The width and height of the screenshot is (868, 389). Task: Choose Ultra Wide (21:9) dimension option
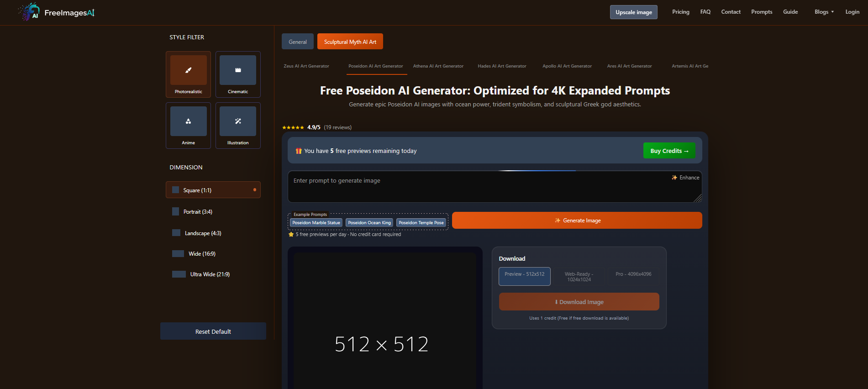click(x=213, y=274)
